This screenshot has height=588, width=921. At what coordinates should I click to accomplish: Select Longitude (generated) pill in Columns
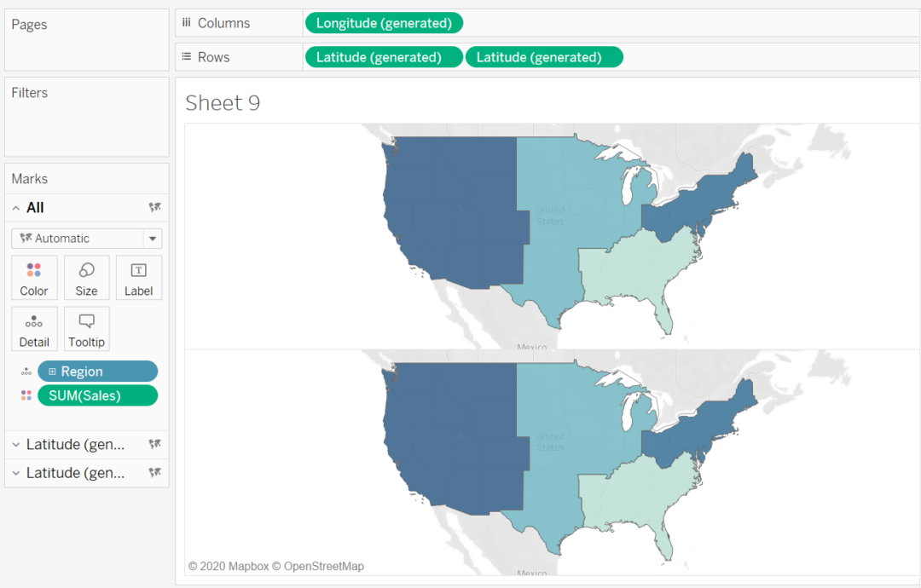pos(384,23)
